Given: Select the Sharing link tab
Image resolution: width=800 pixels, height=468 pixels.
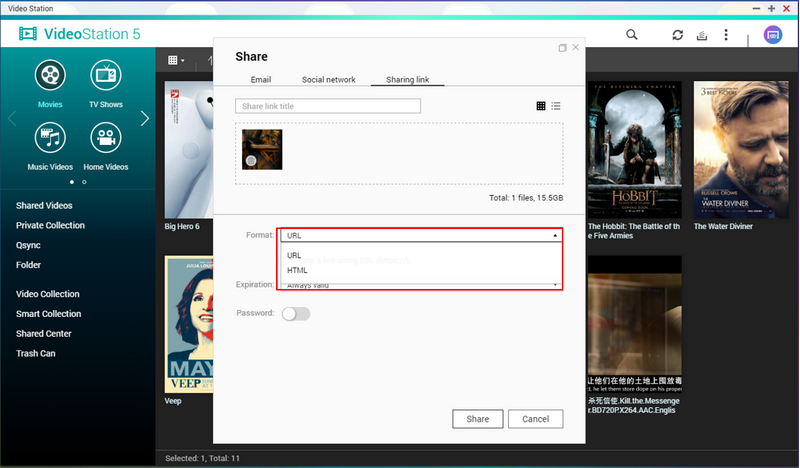Looking at the screenshot, I should pyautogui.click(x=408, y=80).
